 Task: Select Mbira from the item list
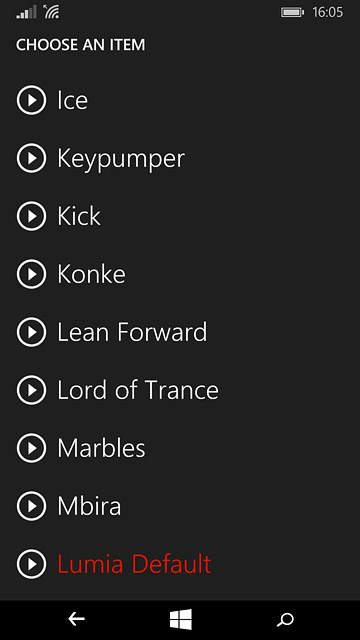click(89, 506)
